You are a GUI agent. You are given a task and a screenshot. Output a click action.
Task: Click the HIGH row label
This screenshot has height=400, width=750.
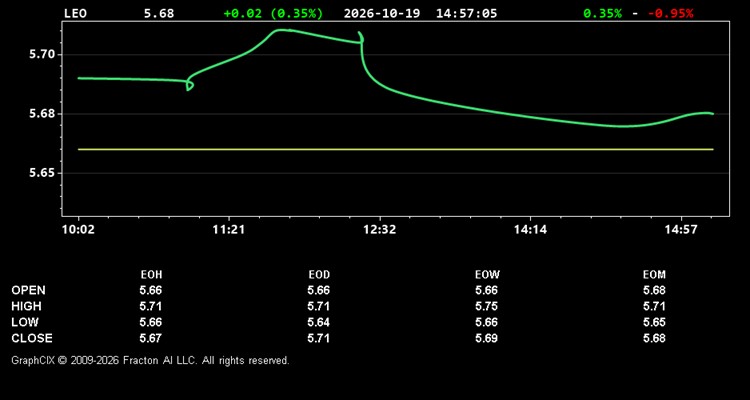[x=26, y=306]
